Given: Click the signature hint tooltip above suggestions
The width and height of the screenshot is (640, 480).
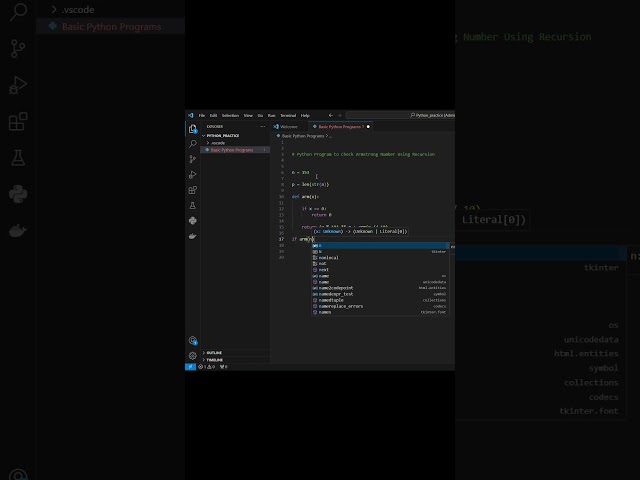Looking at the screenshot, I should 360,231.
